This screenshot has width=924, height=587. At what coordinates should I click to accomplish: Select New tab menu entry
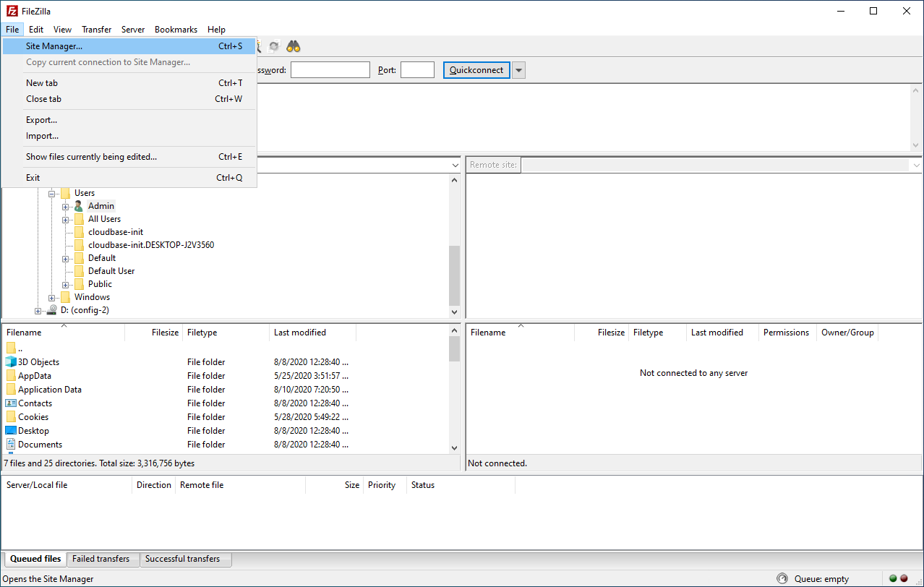(129, 83)
